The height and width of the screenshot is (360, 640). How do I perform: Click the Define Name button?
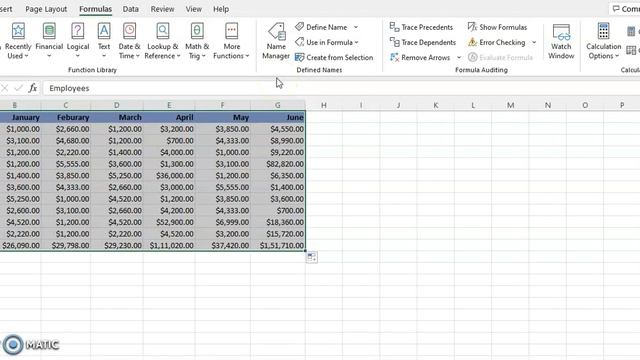[322, 27]
